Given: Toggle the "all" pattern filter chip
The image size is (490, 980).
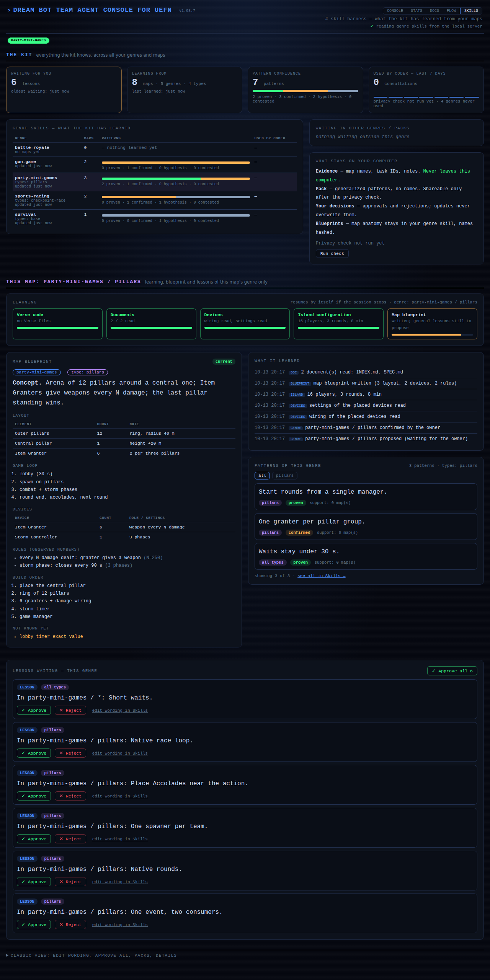Looking at the screenshot, I should click(262, 476).
